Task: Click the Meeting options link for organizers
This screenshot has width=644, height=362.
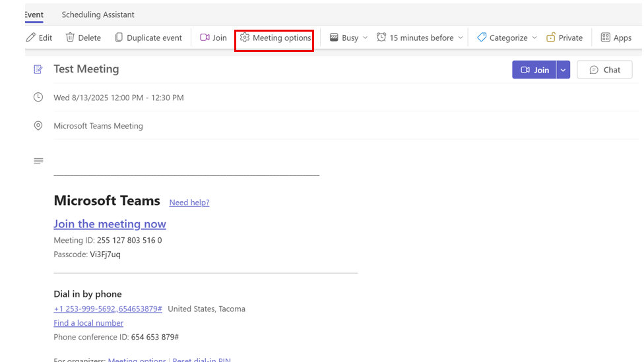Action: [x=137, y=359]
